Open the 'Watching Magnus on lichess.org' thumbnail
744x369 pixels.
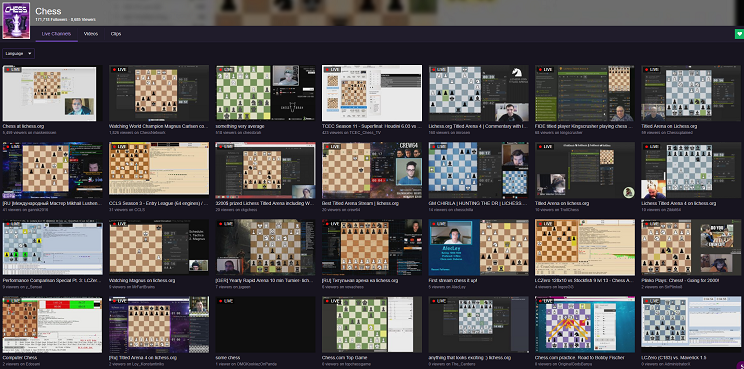tap(158, 248)
